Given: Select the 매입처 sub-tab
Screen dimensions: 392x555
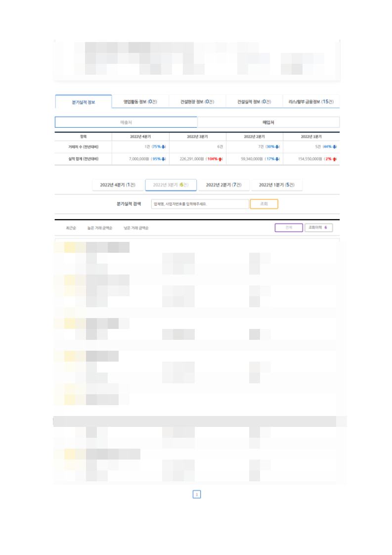Looking at the screenshot, I should pyautogui.click(x=268, y=122).
